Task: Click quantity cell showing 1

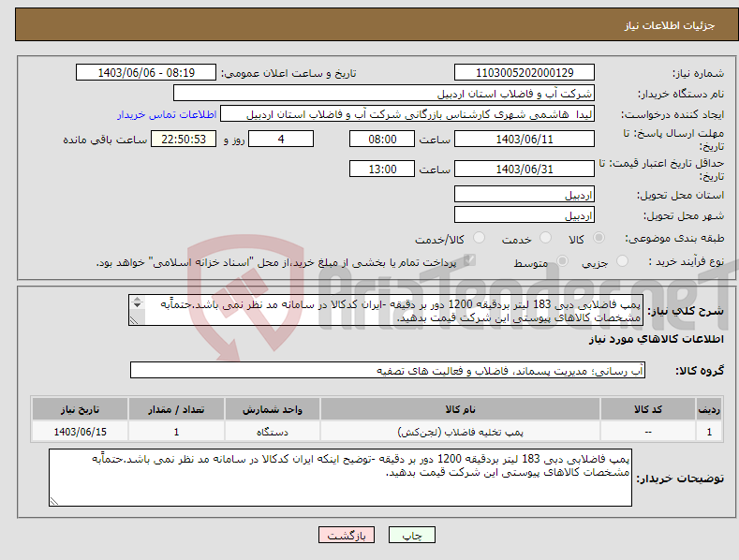Action: pos(176,432)
